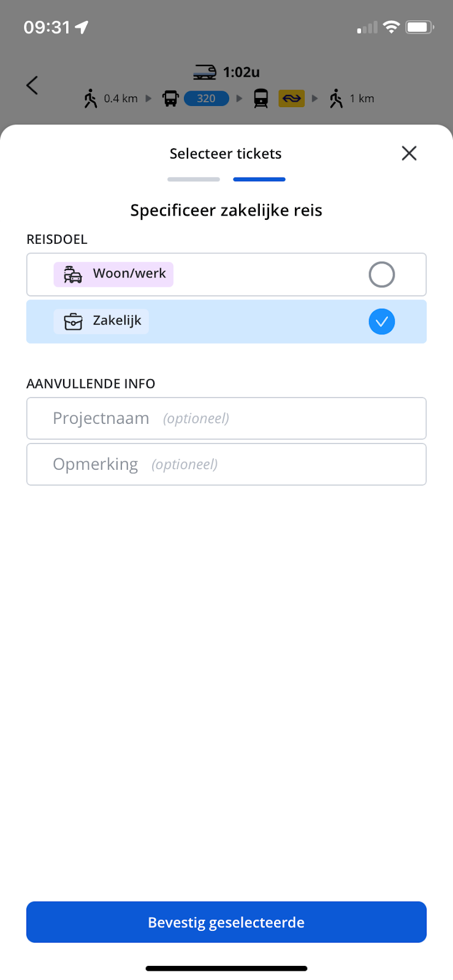Tap the bus line 320 badge
This screenshot has height=980, width=453.
point(206,99)
